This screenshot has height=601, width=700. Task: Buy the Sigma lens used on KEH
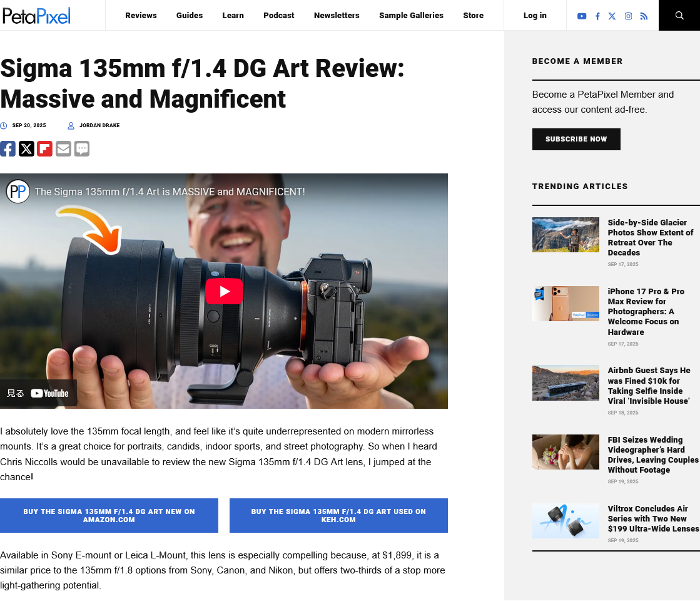pos(338,515)
